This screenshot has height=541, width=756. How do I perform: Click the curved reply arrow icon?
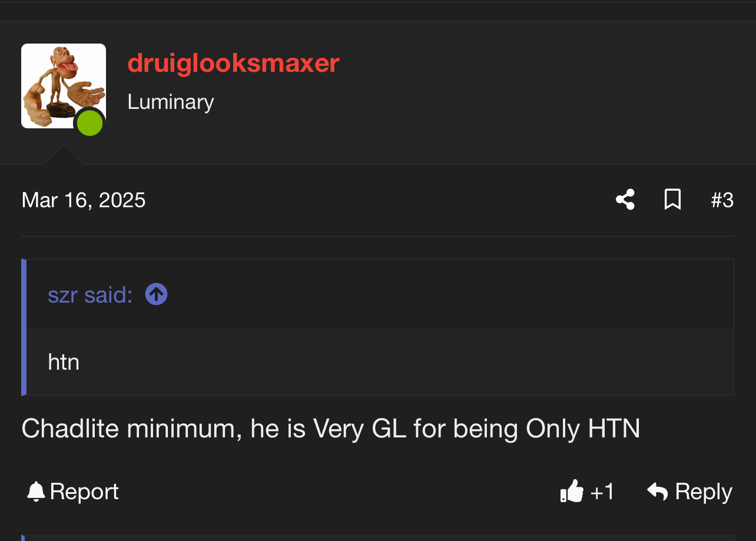click(658, 491)
